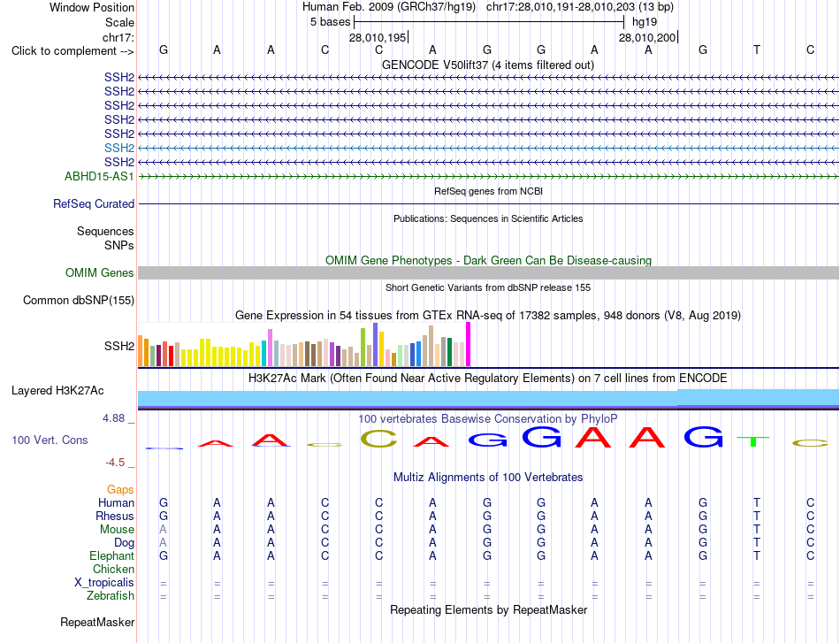Click the Window Position track label
Image resolution: width=840 pixels, height=643 pixels.
click(x=92, y=7)
